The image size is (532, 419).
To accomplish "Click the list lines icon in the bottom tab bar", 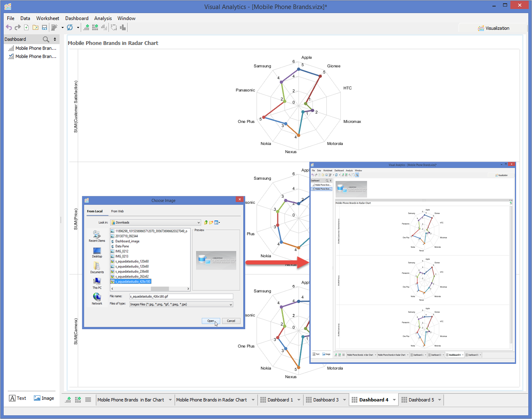I will click(x=88, y=400).
